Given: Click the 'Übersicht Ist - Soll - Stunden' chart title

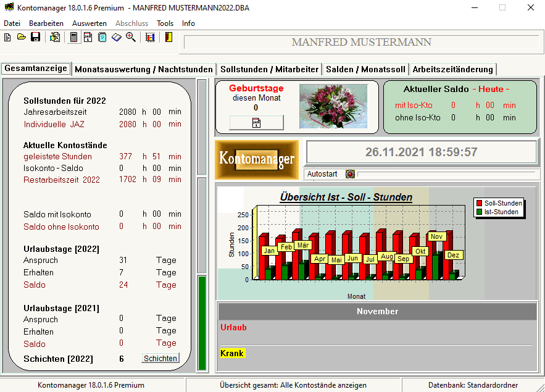Looking at the screenshot, I should click(x=346, y=197).
